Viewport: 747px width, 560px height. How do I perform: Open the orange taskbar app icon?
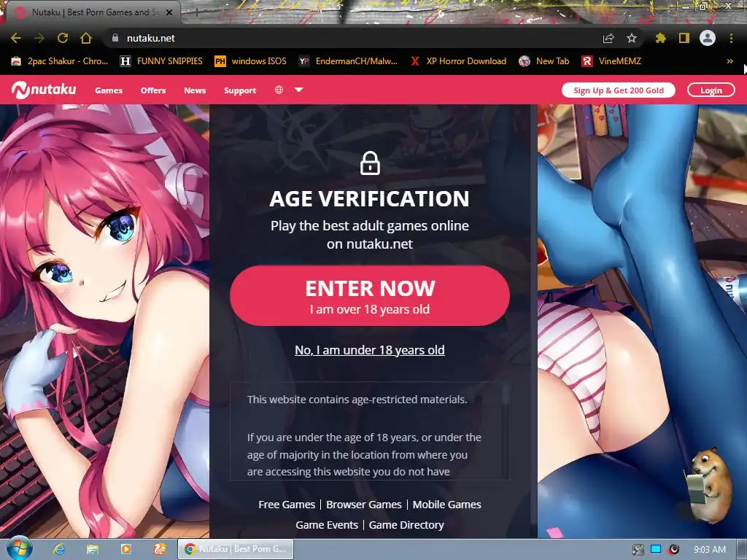tap(160, 549)
